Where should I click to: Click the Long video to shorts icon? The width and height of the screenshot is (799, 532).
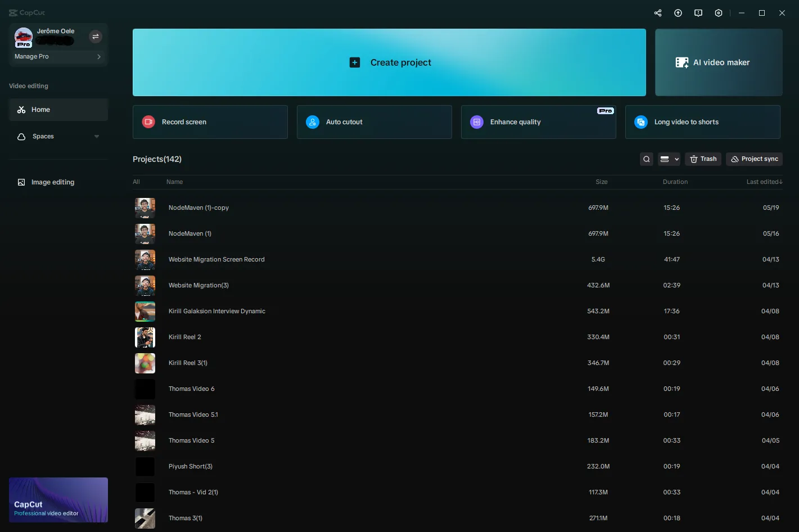click(x=641, y=122)
